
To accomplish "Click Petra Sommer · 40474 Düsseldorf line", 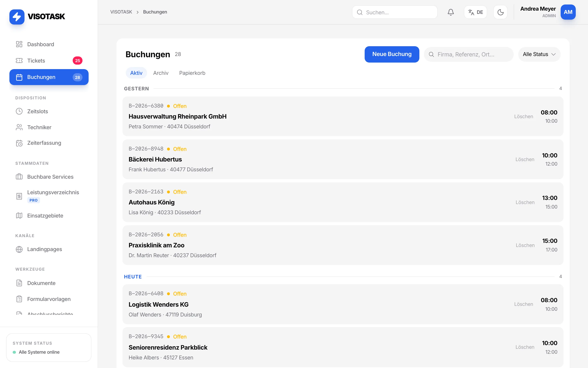I will 169,127.
